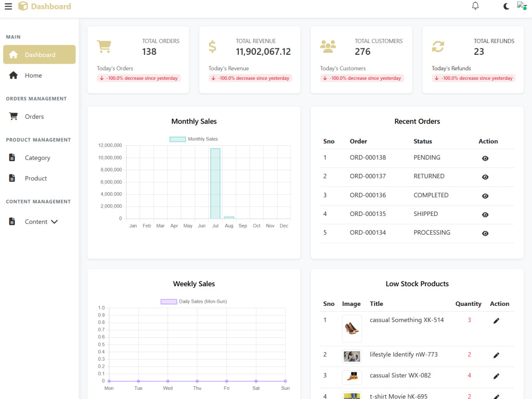
Task: Click Today's Refunds decrease badge
Action: click(x=473, y=78)
